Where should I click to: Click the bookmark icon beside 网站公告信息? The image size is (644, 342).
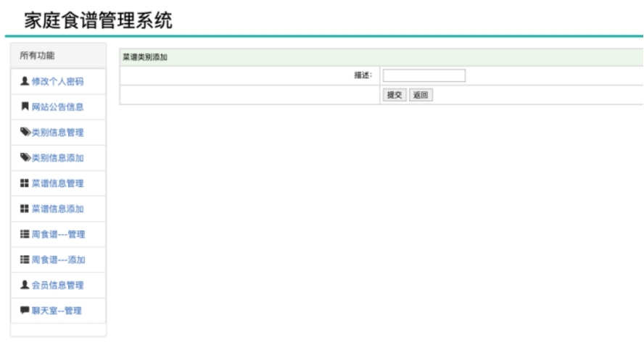pos(25,107)
